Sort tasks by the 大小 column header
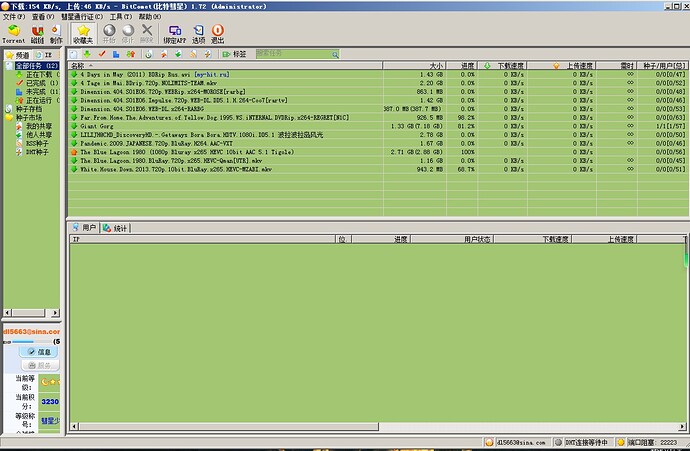The height and width of the screenshot is (451, 690). [415, 66]
